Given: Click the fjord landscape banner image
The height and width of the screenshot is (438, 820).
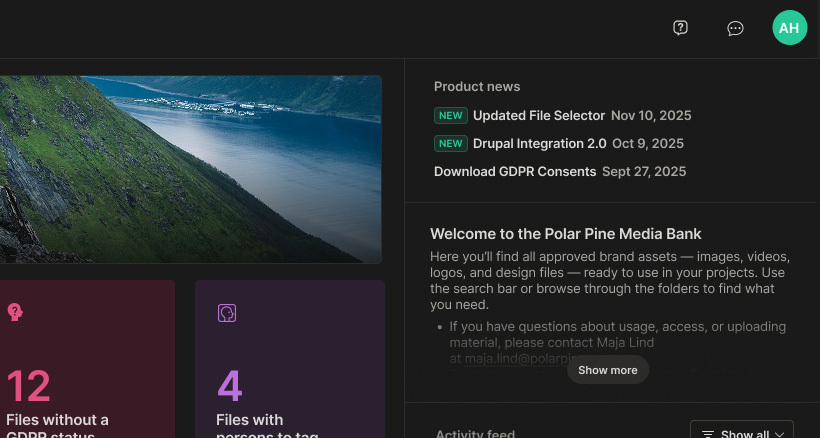Looking at the screenshot, I should pyautogui.click(x=190, y=168).
